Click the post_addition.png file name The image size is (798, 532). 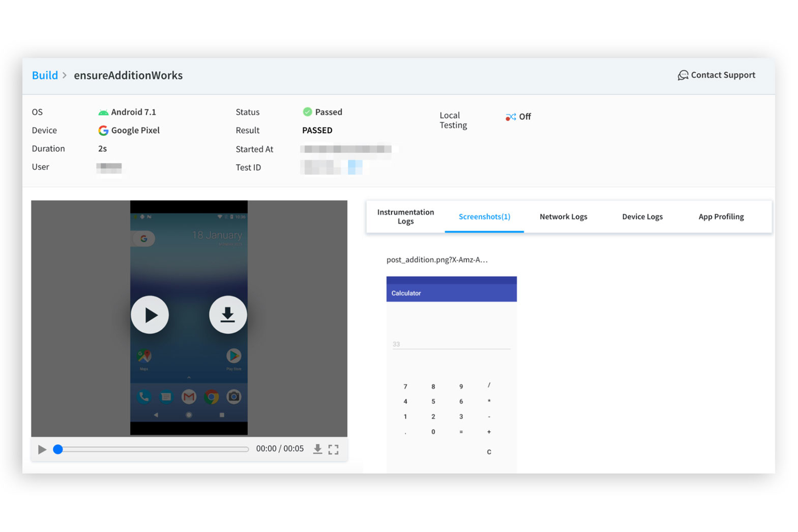[x=437, y=260]
